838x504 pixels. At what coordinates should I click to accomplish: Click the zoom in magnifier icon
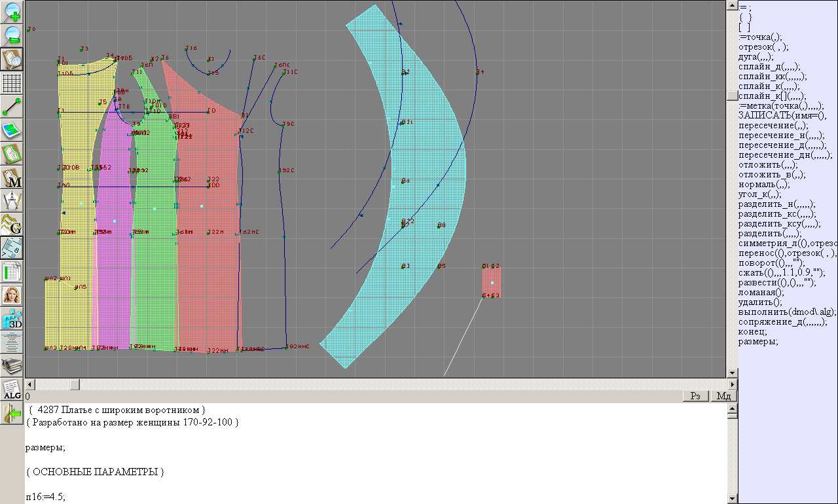pos(12,12)
